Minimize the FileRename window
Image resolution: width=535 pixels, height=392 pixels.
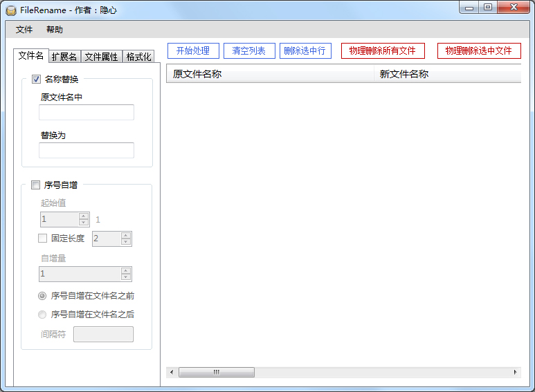tap(469, 7)
